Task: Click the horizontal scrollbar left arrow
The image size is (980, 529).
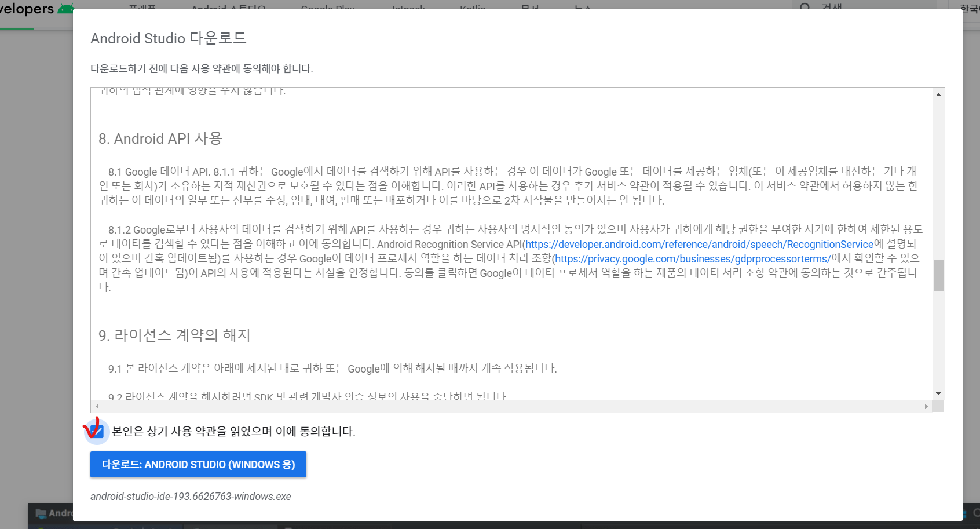Action: pyautogui.click(x=97, y=407)
